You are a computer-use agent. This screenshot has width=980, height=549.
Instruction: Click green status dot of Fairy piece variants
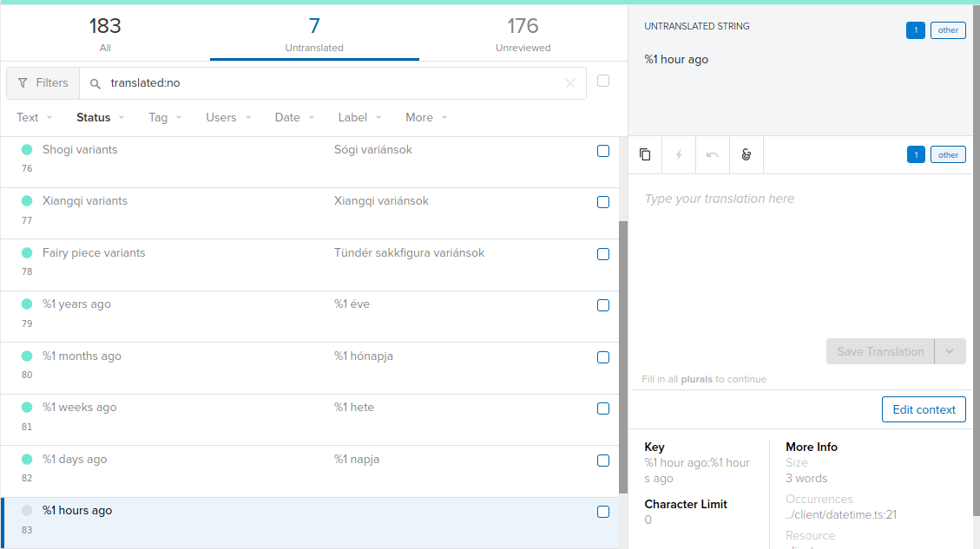click(x=27, y=252)
